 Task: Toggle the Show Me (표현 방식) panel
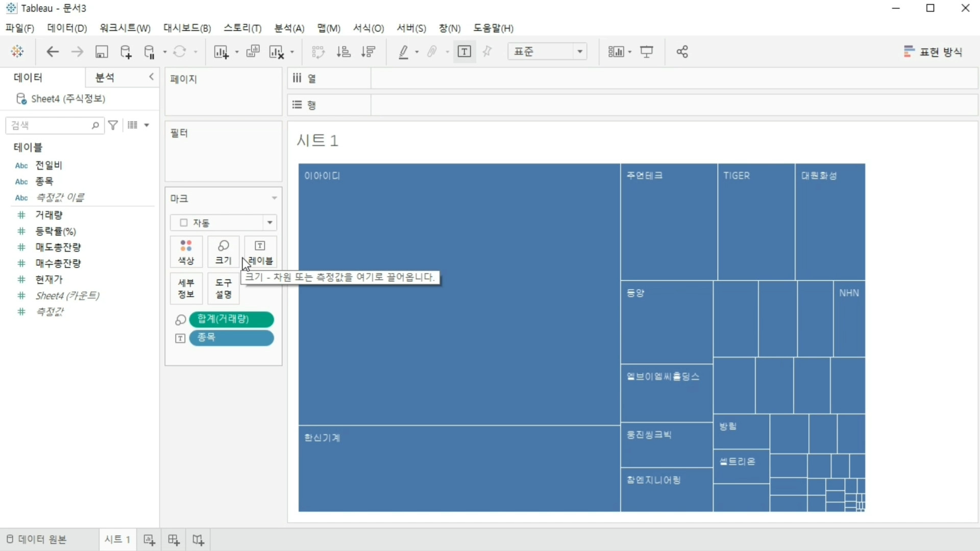[x=933, y=52]
